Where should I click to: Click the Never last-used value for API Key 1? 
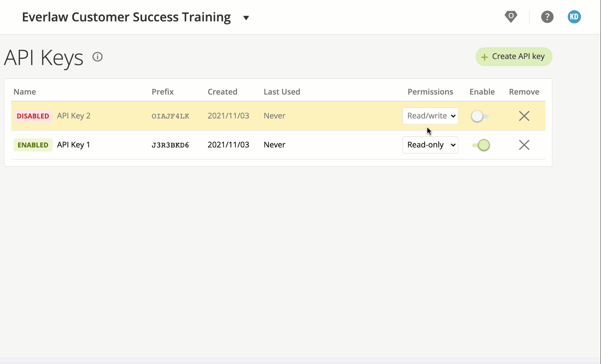pos(274,145)
